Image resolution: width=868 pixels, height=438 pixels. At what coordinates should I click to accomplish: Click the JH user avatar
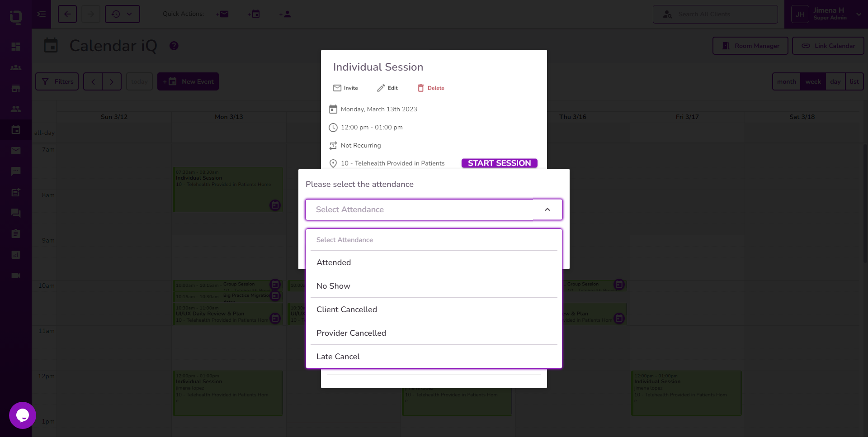pos(800,14)
